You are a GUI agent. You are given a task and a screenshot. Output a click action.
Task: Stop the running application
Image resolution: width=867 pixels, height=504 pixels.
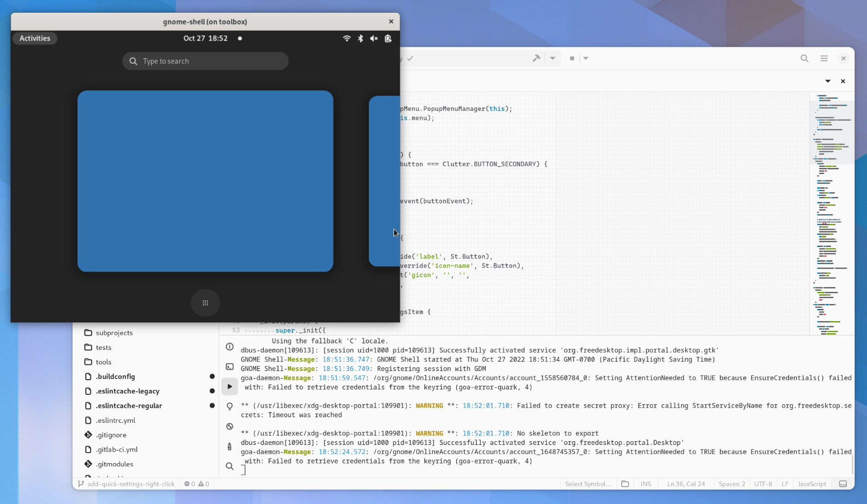tap(572, 58)
